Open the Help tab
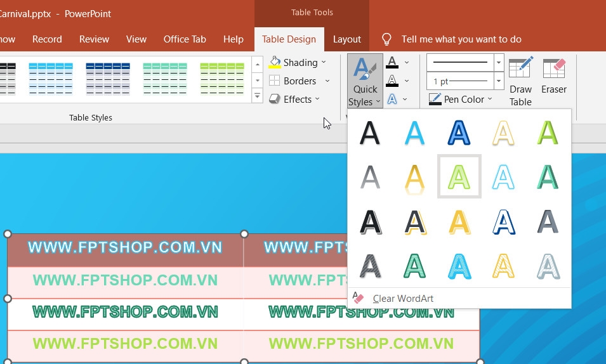Image resolution: width=606 pixels, height=364 pixels. click(x=233, y=39)
